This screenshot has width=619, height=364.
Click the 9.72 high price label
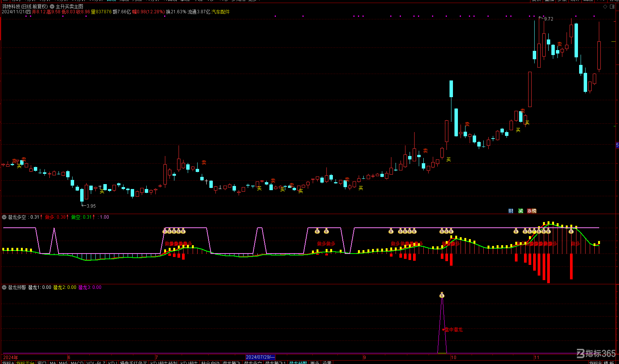[549, 19]
